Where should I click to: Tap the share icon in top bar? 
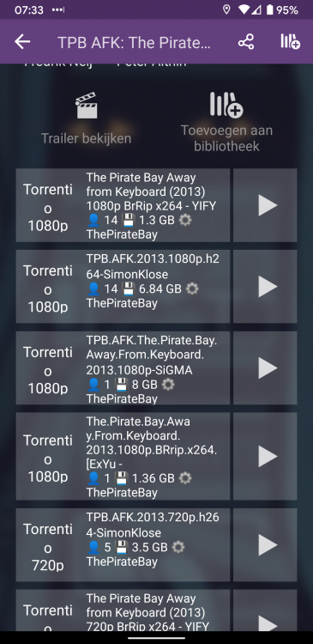point(246,42)
